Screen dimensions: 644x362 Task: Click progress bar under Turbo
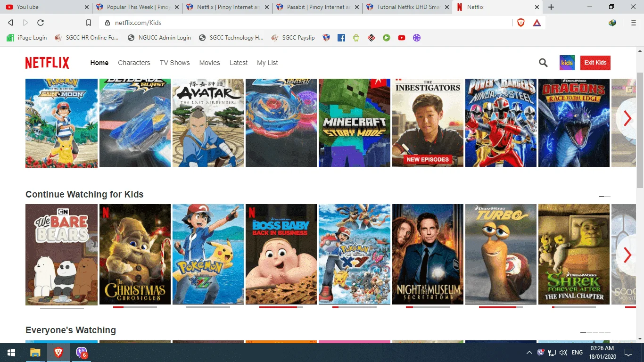(x=501, y=307)
